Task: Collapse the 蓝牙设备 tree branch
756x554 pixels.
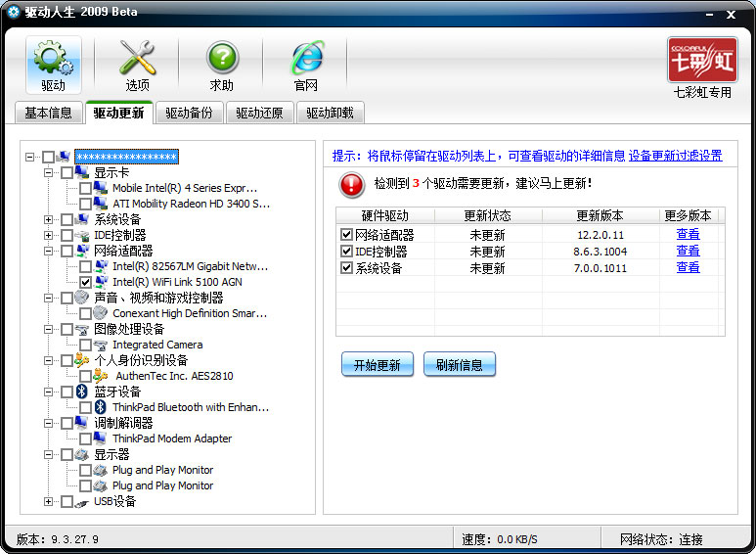Action: point(48,392)
